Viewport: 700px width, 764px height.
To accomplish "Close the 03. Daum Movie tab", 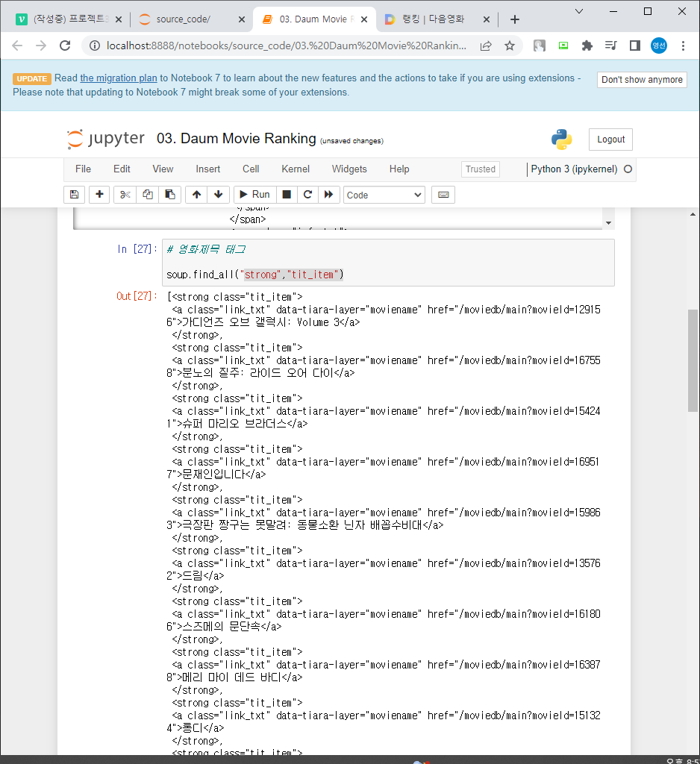I will [x=364, y=19].
